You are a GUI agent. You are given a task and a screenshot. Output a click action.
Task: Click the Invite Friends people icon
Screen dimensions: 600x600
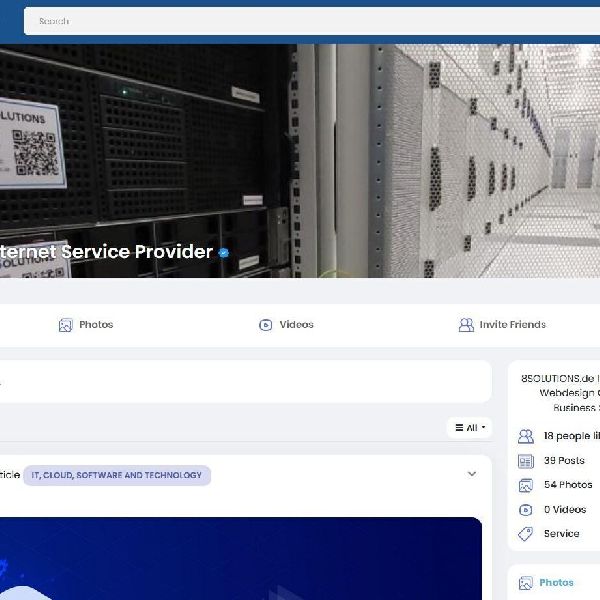(466, 325)
